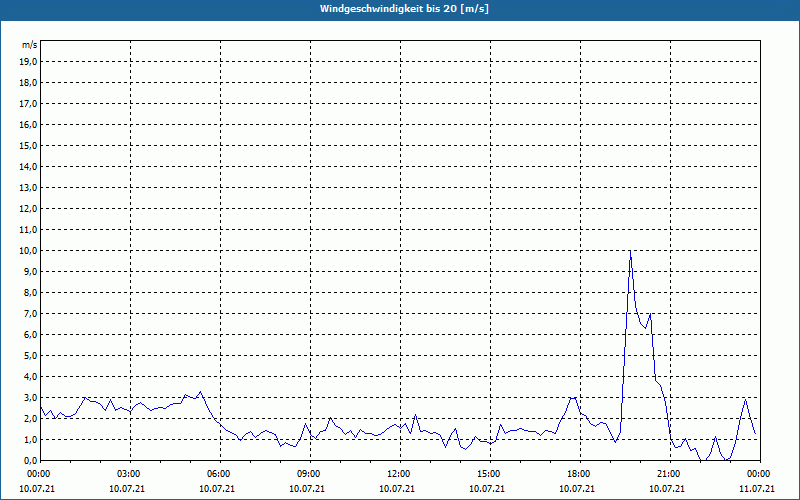Screen dimensions: 800x500
Task: Click the 21:00 time label
Action: [x=670, y=474]
